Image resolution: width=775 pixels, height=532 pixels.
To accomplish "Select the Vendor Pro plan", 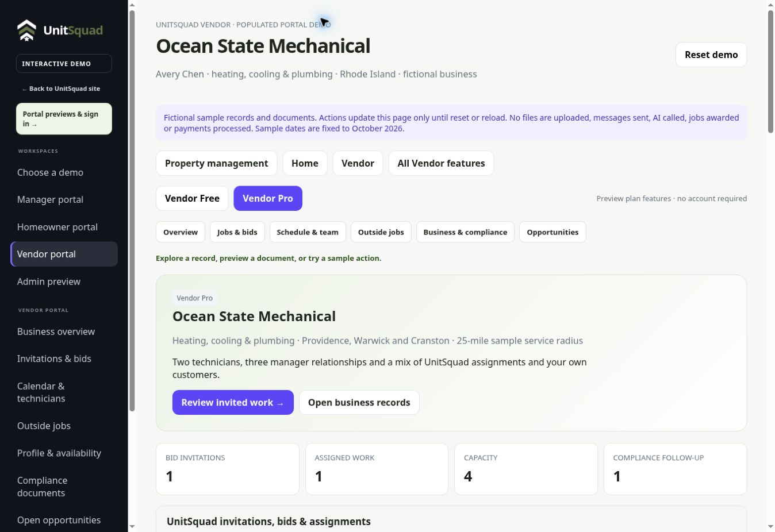I will click(x=268, y=198).
